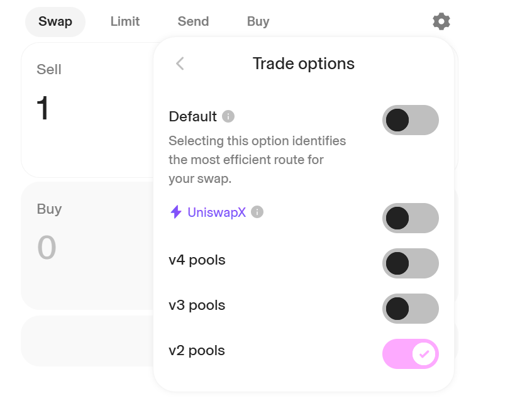Click the back chevron in Trade options
The height and width of the screenshot is (418, 532).
[x=180, y=63]
